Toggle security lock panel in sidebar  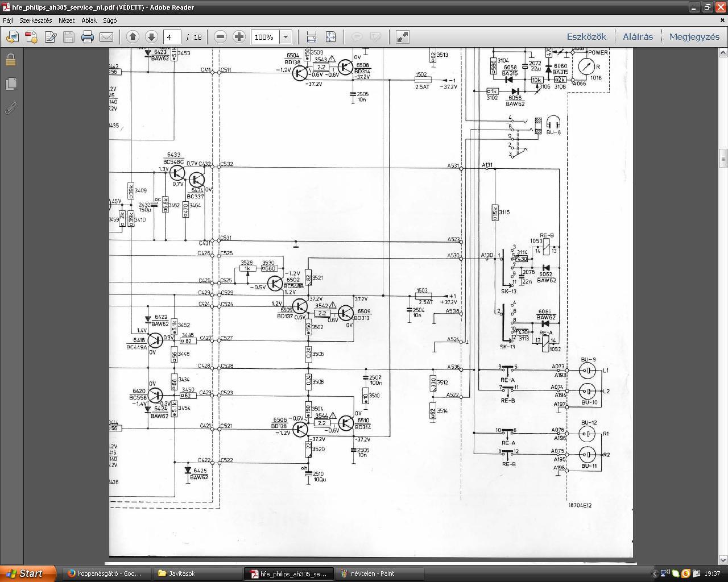pyautogui.click(x=11, y=60)
